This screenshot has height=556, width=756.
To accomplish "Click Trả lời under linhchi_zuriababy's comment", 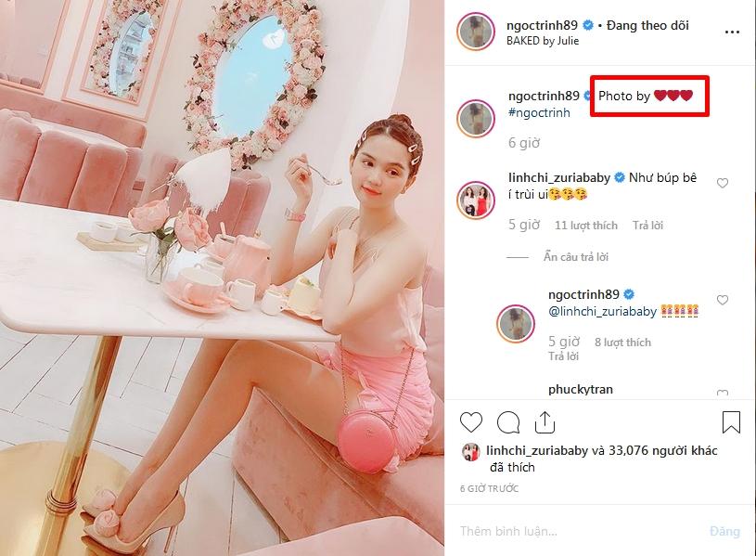I will (647, 226).
